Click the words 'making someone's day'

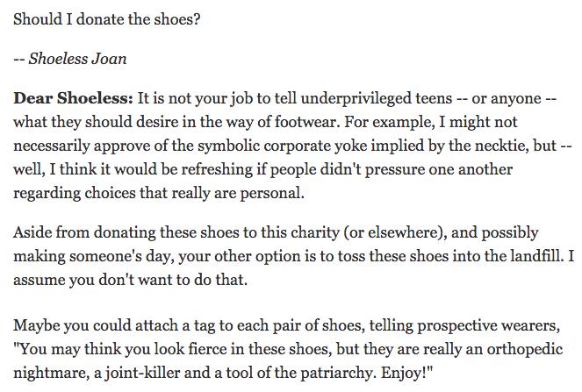click(x=92, y=257)
